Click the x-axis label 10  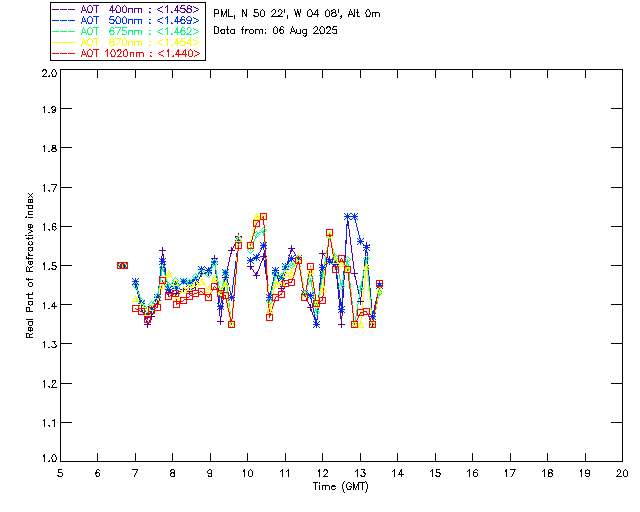247,474
